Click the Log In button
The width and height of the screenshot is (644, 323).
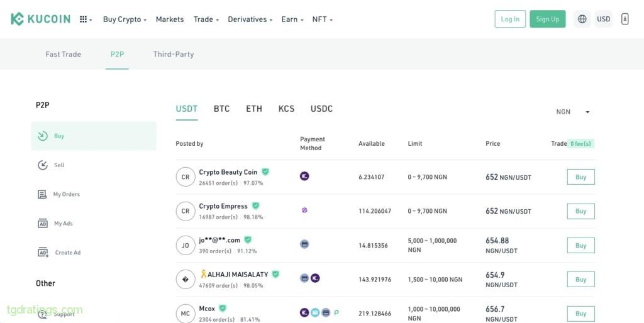tap(510, 19)
